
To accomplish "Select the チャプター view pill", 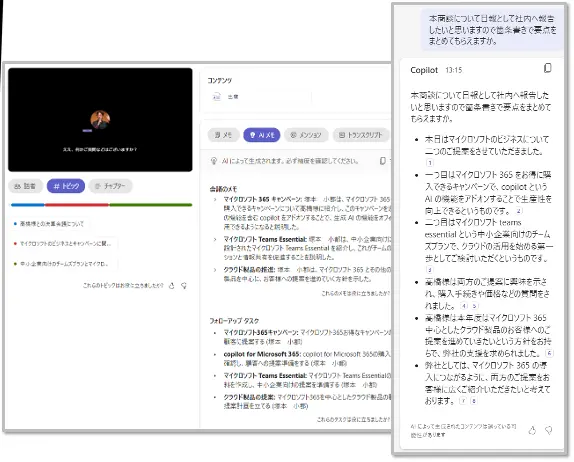I will coord(110,186).
